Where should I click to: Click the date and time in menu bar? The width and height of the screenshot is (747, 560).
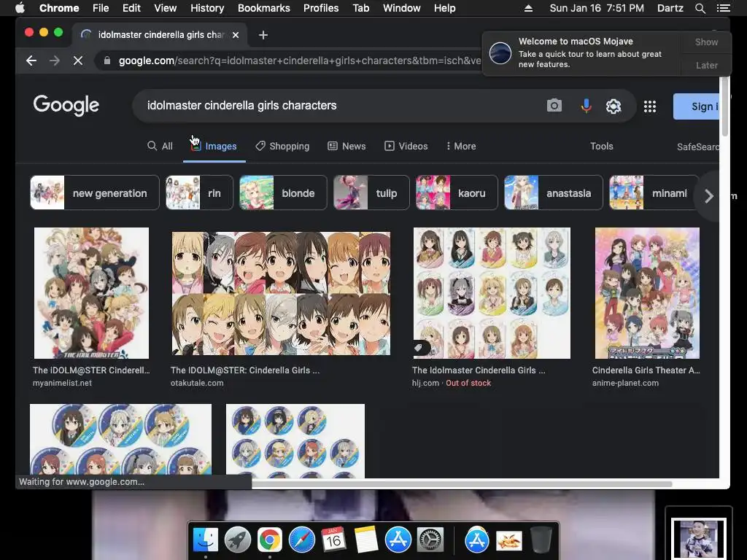(597, 8)
